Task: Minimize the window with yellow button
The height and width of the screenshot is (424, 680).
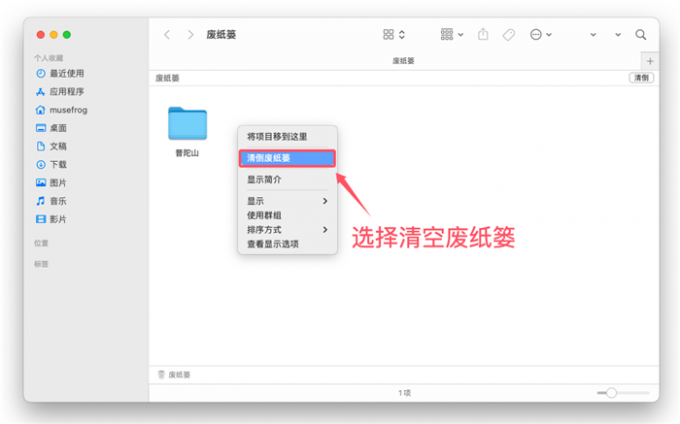Action: coord(54,35)
